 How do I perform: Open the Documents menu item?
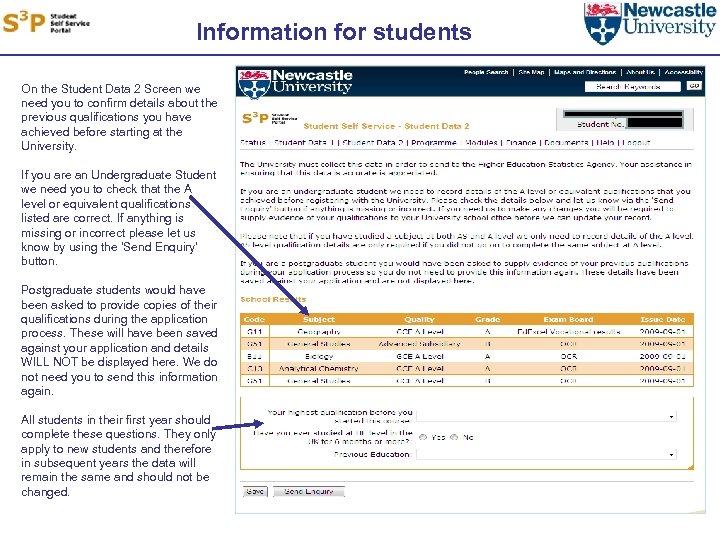click(566, 142)
